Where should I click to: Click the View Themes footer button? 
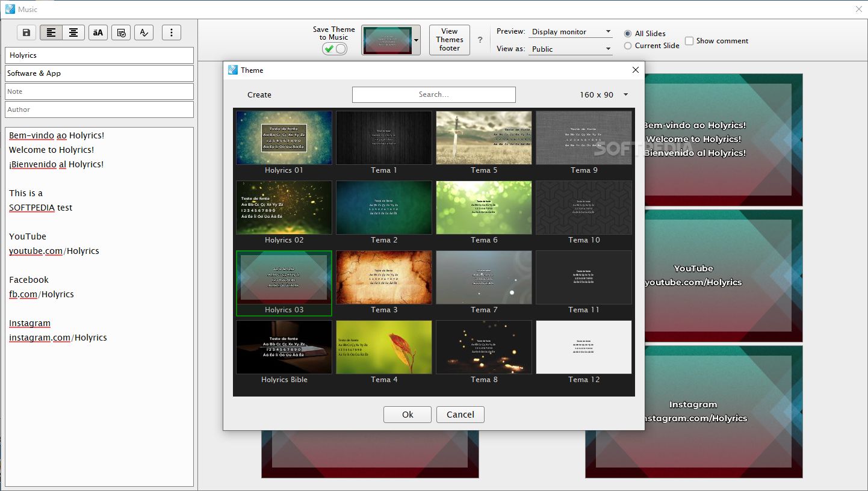[x=450, y=40]
